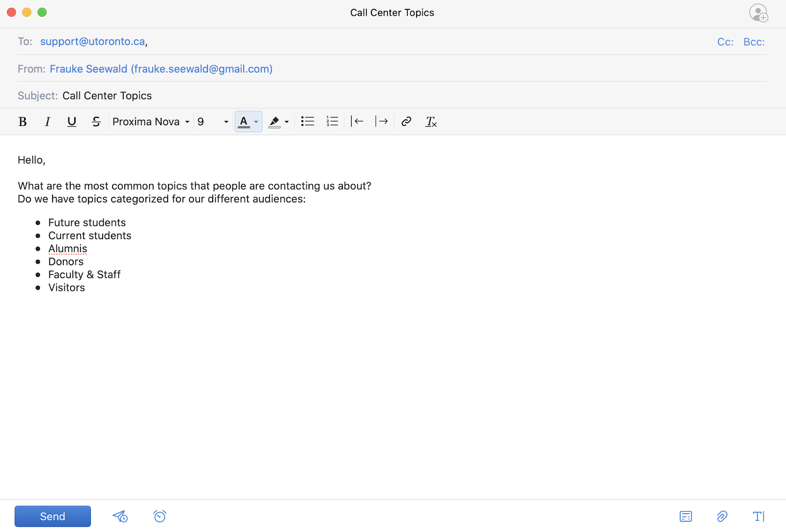Insert a bulleted list
786x532 pixels.
(x=308, y=121)
